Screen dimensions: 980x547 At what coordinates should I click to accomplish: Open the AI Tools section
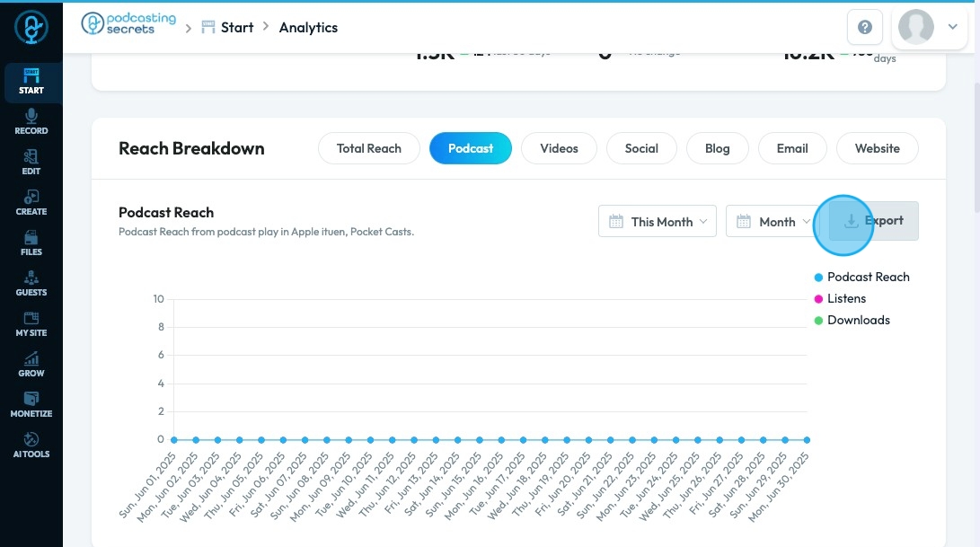click(x=31, y=446)
